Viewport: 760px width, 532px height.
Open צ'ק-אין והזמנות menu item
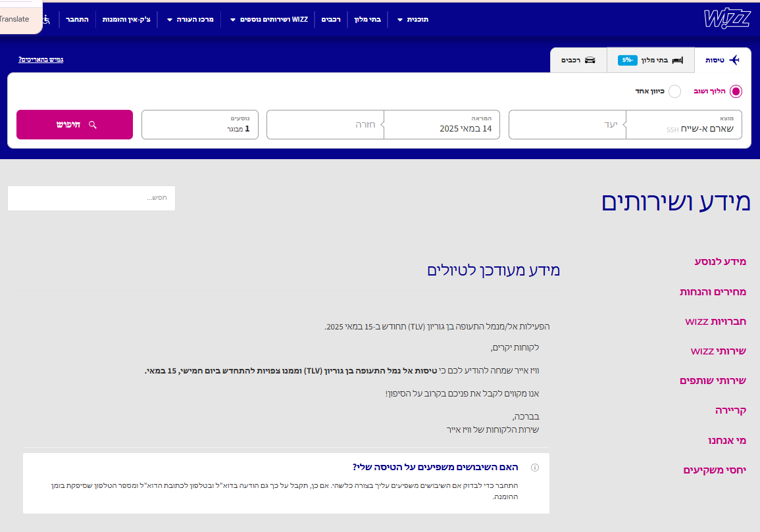pos(126,19)
